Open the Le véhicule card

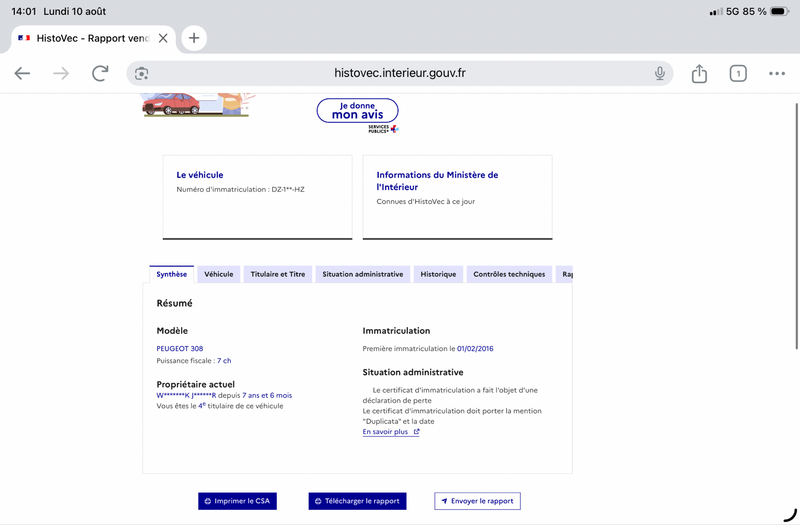tap(257, 197)
